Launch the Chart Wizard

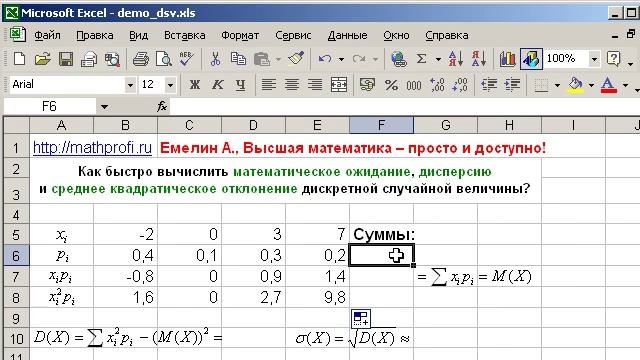(x=507, y=59)
